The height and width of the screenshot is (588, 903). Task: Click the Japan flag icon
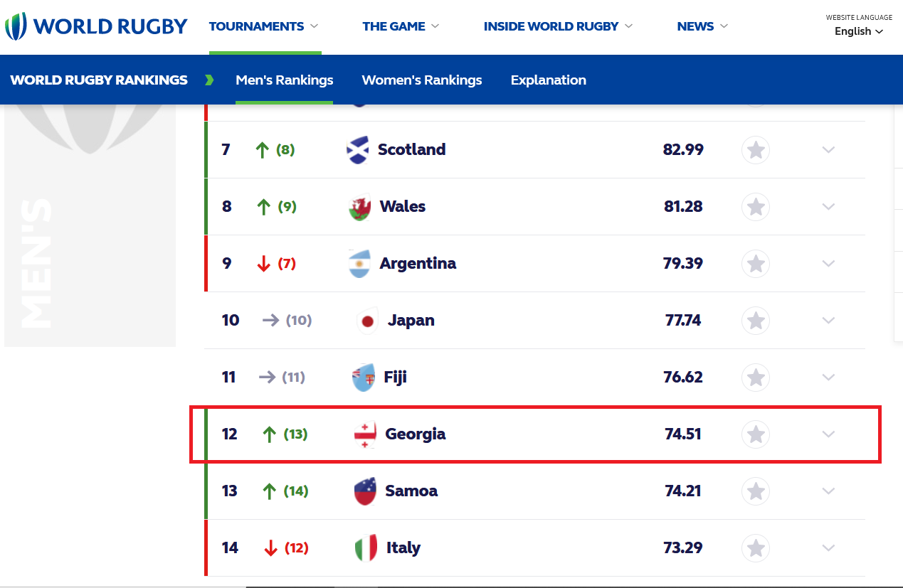point(367,321)
